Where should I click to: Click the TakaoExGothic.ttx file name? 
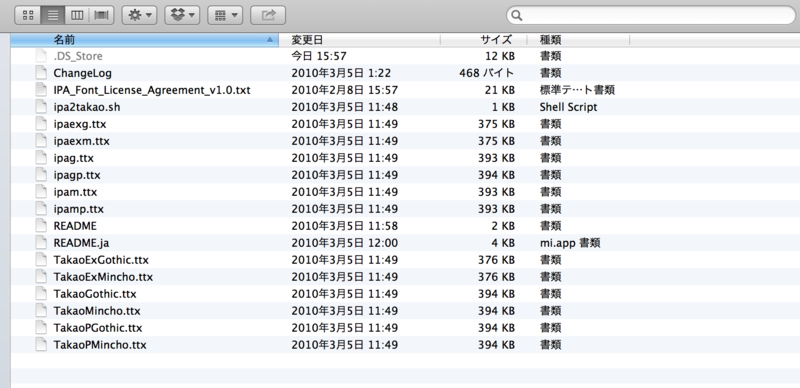pyautogui.click(x=101, y=260)
